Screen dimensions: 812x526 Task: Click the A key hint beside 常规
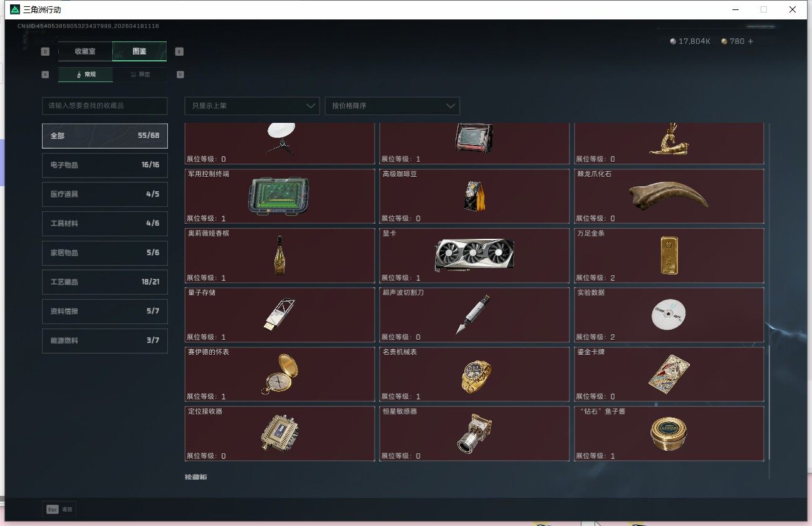45,75
